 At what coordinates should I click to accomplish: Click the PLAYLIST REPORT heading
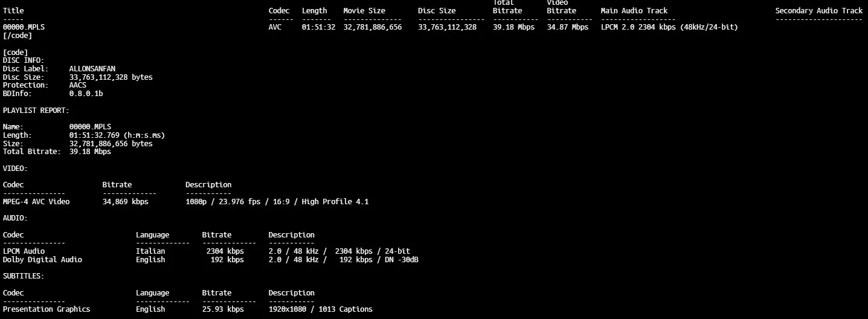pos(36,111)
